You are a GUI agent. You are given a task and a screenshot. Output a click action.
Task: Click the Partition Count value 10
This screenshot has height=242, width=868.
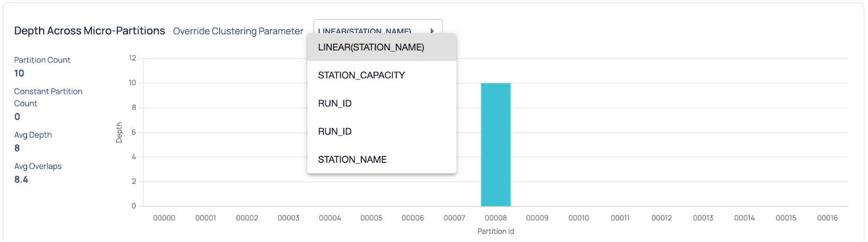tap(19, 73)
